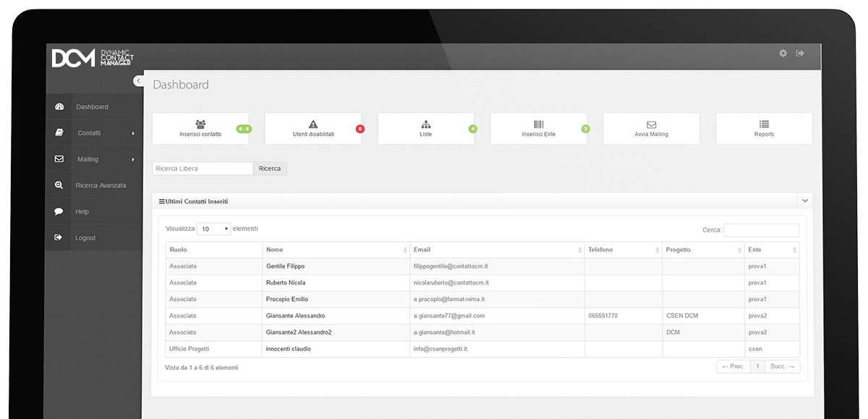This screenshot has height=419, width=868.
Task: Sort the table by the Email column
Action: (497, 250)
